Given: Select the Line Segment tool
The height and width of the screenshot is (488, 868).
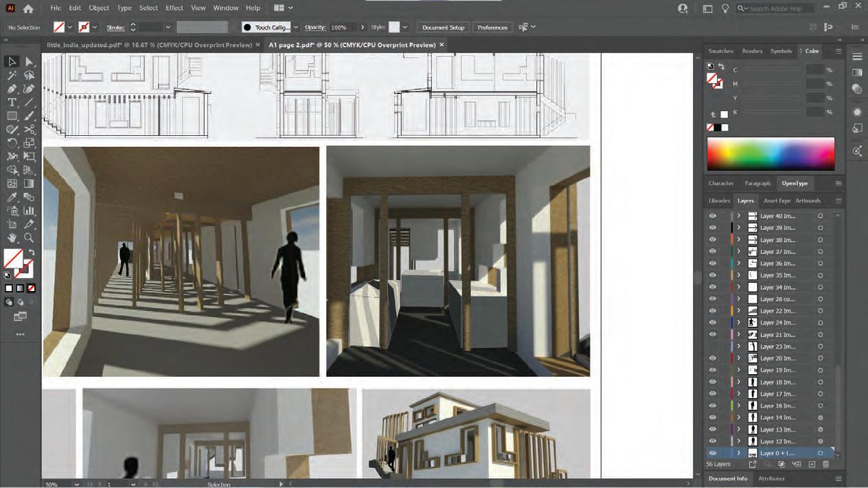Looking at the screenshot, I should click(29, 102).
